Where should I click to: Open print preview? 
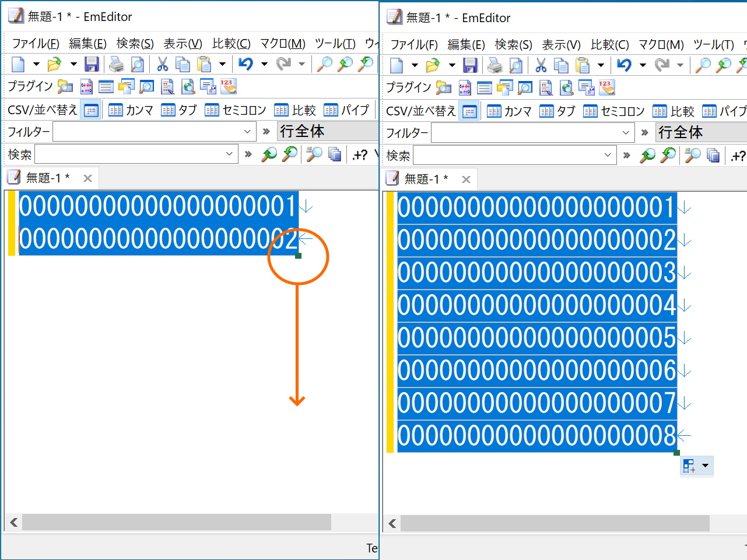point(138,64)
